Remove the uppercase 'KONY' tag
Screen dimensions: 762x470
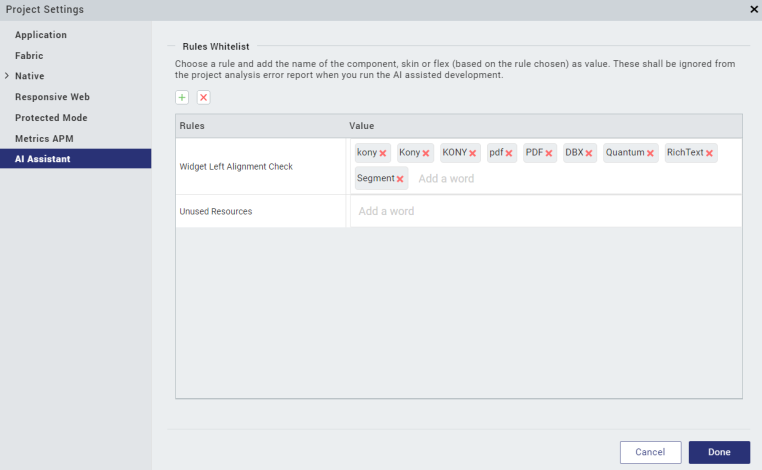pyautogui.click(x=473, y=153)
